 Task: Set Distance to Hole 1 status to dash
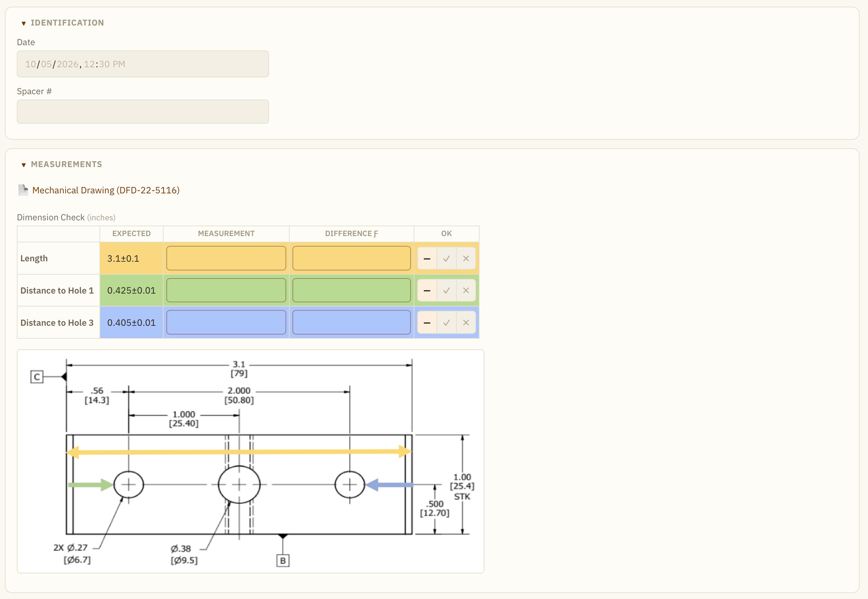click(427, 290)
